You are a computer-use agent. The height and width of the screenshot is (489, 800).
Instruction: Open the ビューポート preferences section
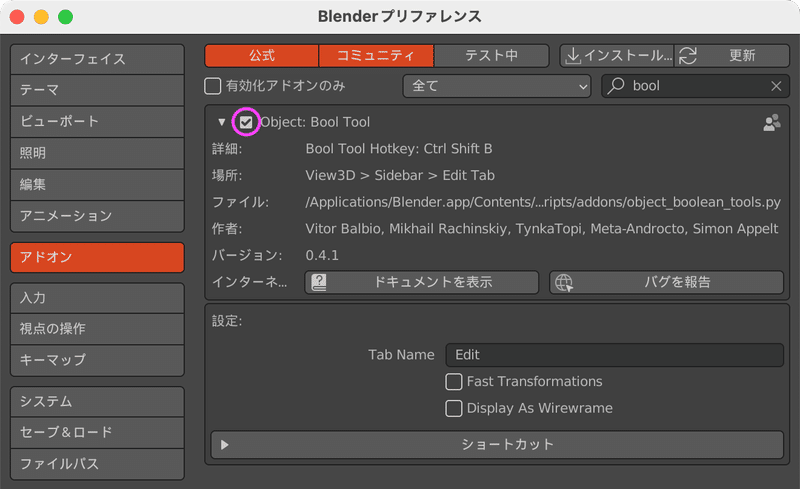coord(97,121)
